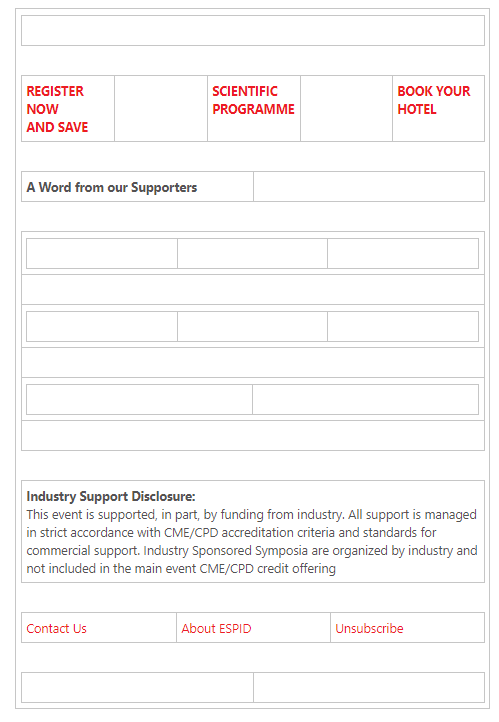499x722 pixels.
Task: Visit the About ESPID link
Action: 216,629
